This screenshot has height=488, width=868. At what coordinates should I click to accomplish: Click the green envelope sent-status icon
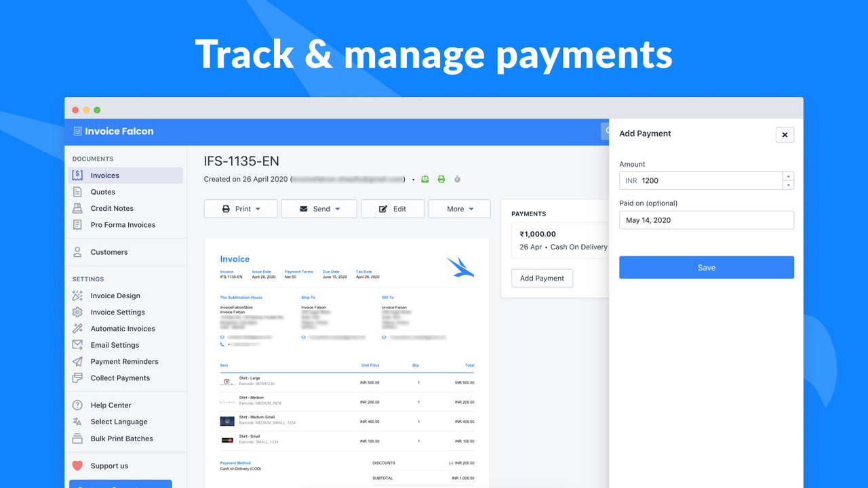(425, 179)
